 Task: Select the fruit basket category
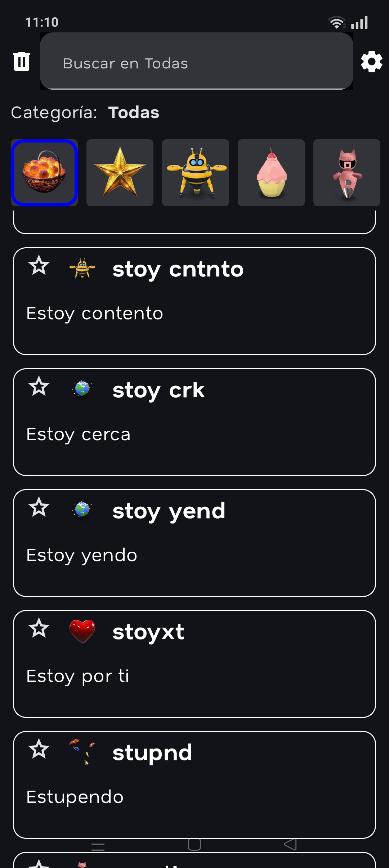pyautogui.click(x=44, y=173)
